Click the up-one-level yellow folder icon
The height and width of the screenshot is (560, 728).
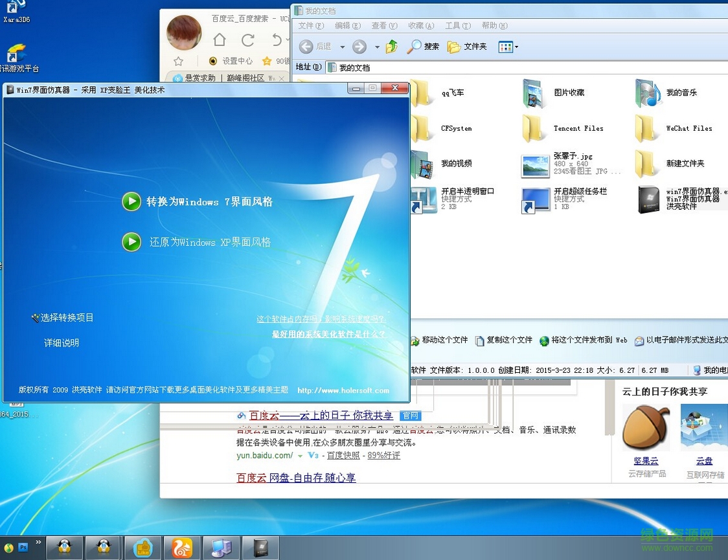391,46
